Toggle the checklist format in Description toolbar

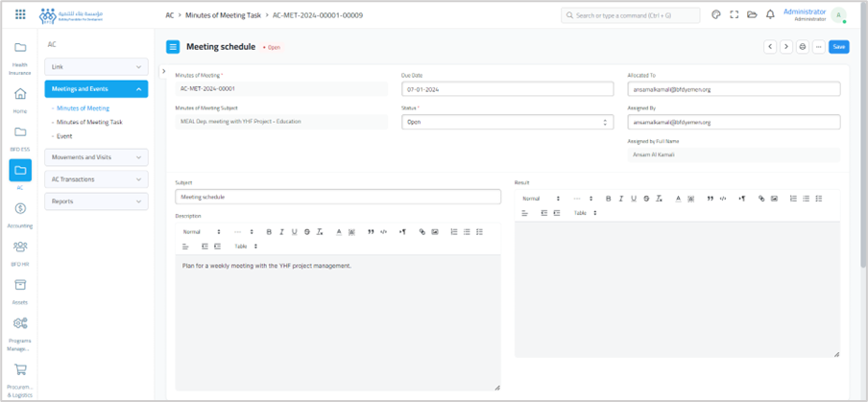pyautogui.click(x=479, y=232)
